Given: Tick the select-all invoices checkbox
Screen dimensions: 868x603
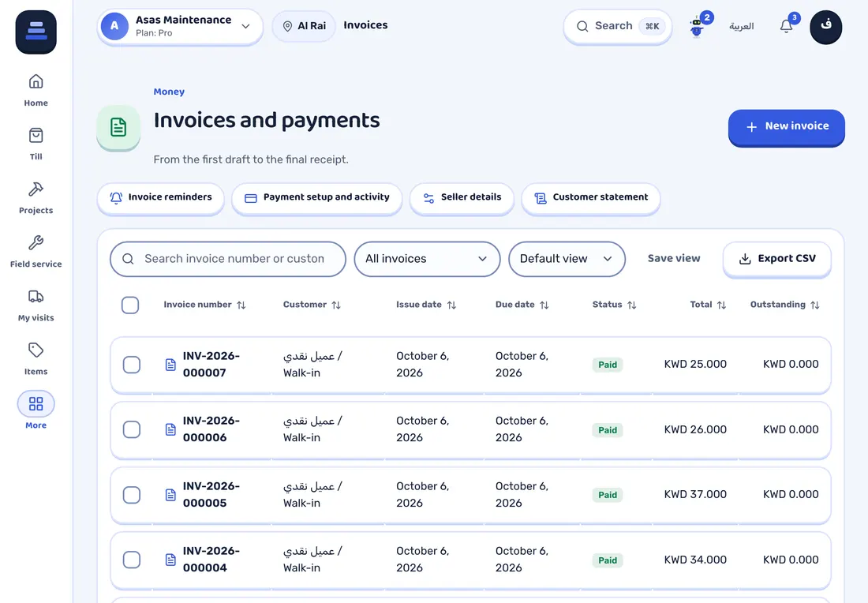Looking at the screenshot, I should pos(130,305).
